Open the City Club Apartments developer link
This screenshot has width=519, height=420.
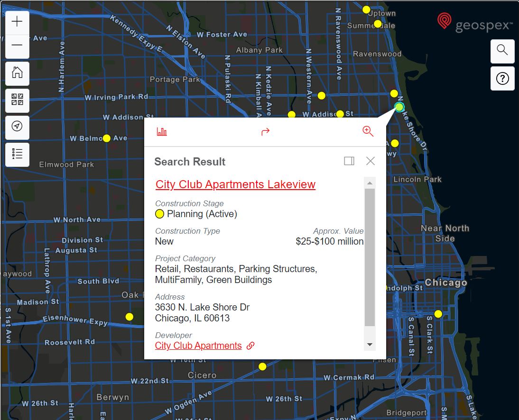click(x=198, y=346)
